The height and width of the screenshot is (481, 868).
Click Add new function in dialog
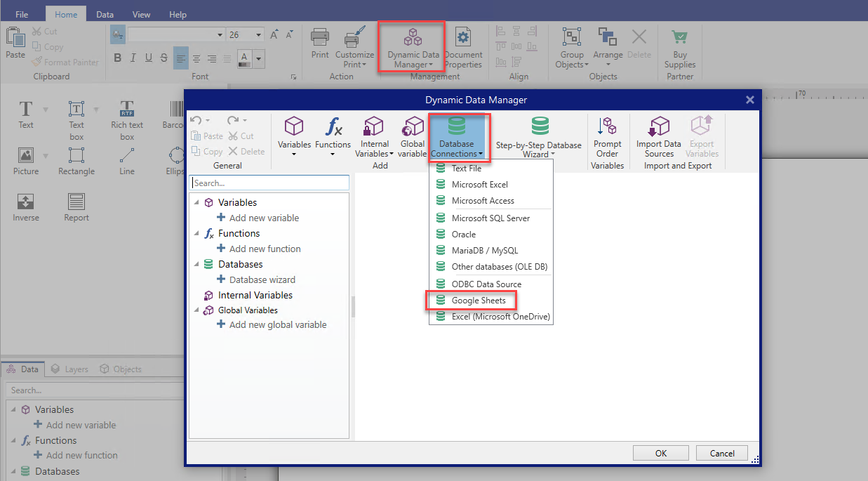pyautogui.click(x=265, y=249)
